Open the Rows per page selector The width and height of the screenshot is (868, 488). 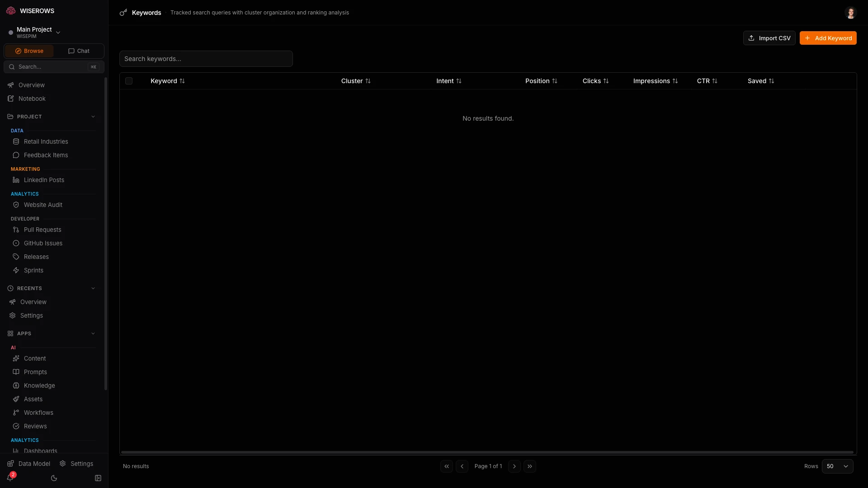838,466
